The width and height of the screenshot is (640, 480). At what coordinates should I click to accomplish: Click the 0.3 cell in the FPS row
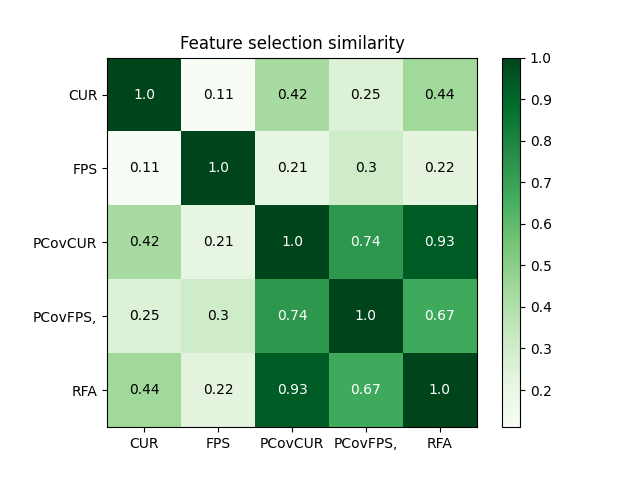(366, 169)
